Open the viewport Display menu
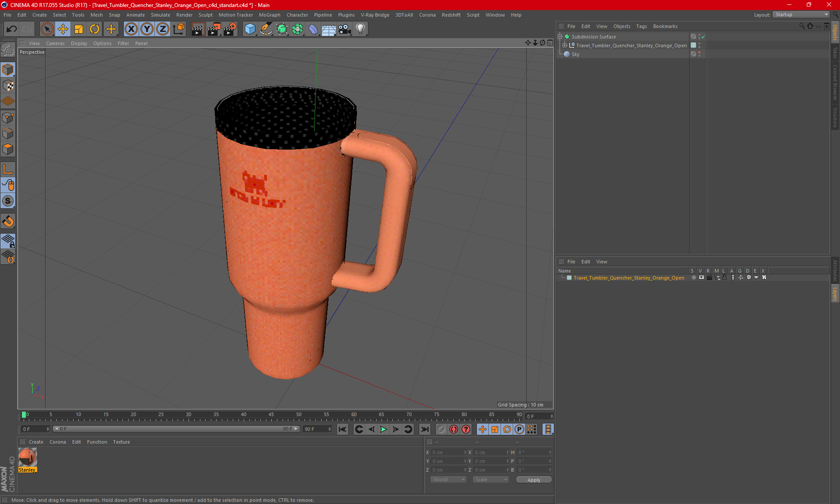This screenshot has width=840, height=504. [x=79, y=43]
